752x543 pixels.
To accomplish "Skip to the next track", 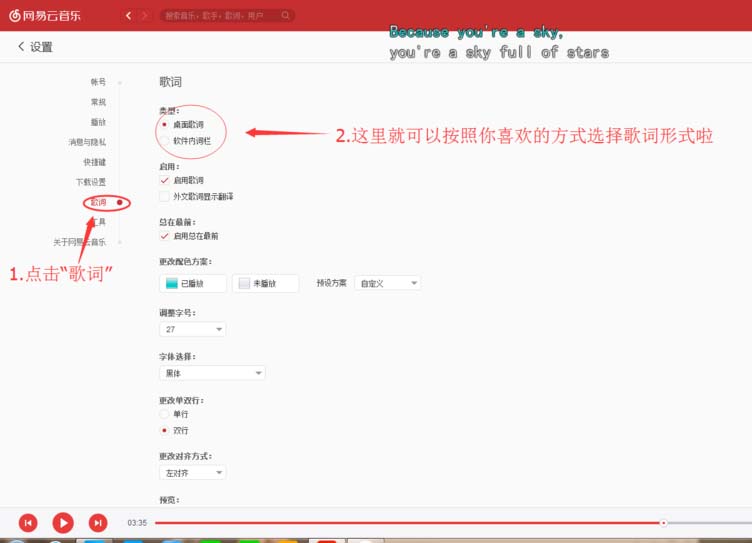I will tap(98, 522).
